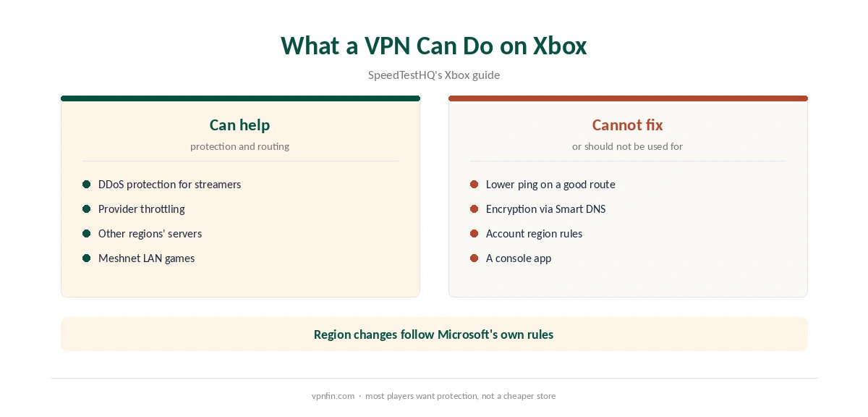Viewport: 868px width, 417px height.
Task: Click the 'Region changes follow Microsoft's own rules' banner
Action: [x=434, y=334]
